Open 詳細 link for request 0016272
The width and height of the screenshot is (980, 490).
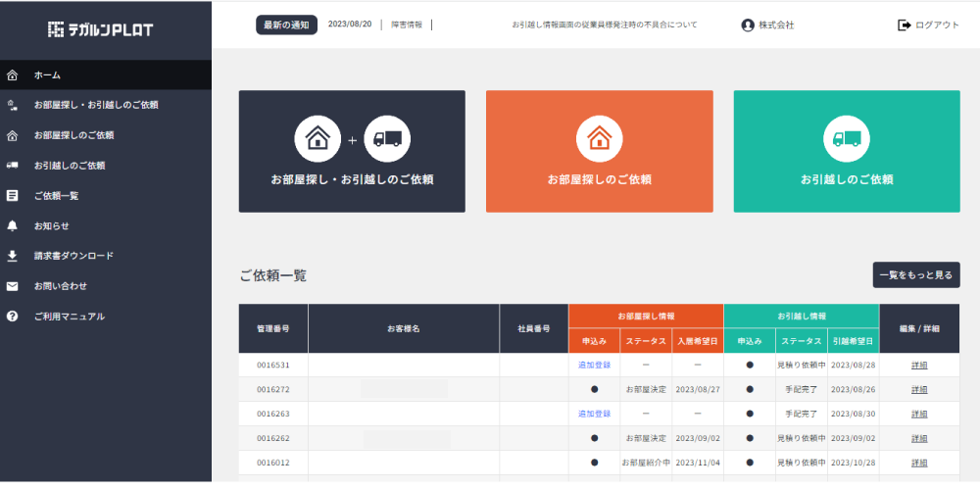click(x=919, y=390)
